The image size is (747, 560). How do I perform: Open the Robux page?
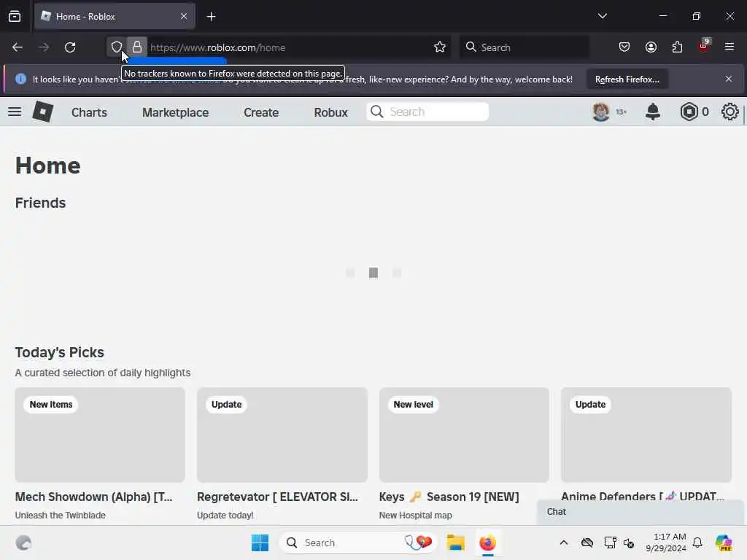tap(330, 112)
